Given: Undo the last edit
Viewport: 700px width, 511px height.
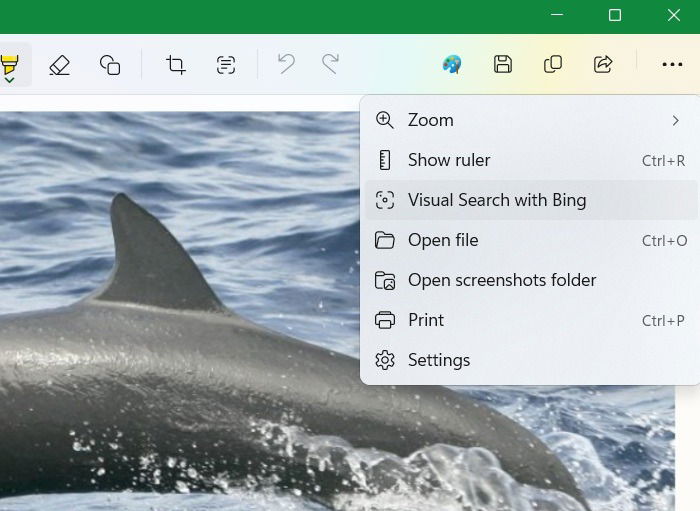Looking at the screenshot, I should tap(286, 65).
